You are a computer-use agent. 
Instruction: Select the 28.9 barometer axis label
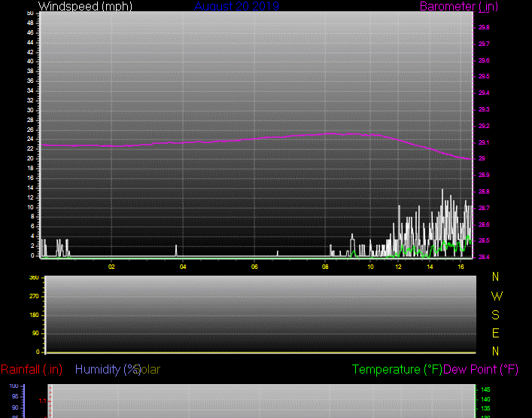point(484,175)
